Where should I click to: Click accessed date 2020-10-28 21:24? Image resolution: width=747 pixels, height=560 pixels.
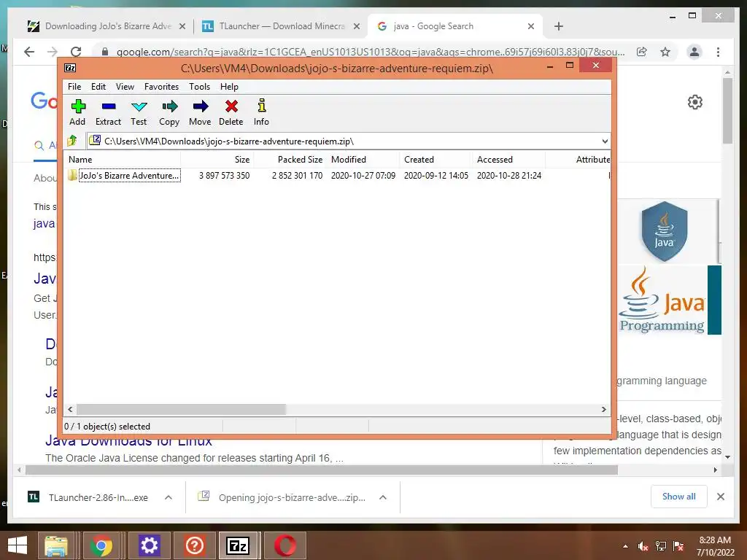tap(508, 175)
